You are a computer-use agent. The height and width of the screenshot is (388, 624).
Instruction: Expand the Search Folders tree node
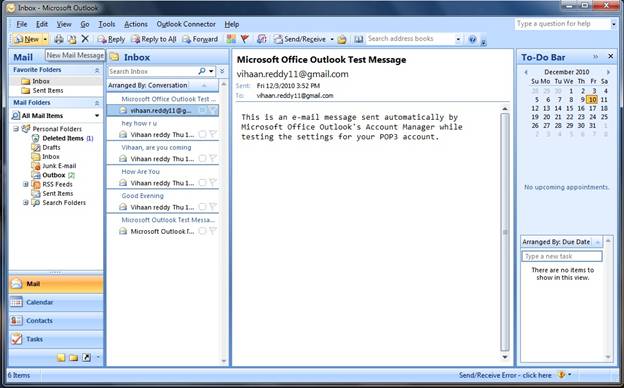(x=25, y=203)
